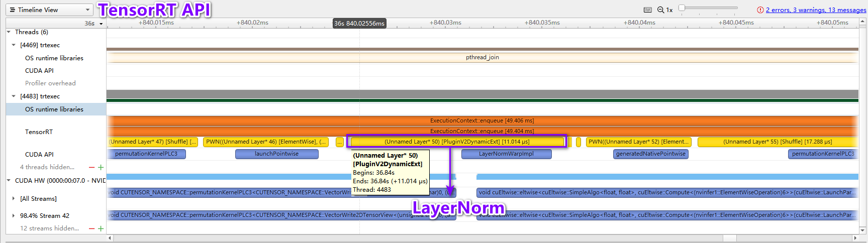Select permutationKernelPLC3 kernel in Stream 42 row
868x243 pixels.
tap(281, 215)
